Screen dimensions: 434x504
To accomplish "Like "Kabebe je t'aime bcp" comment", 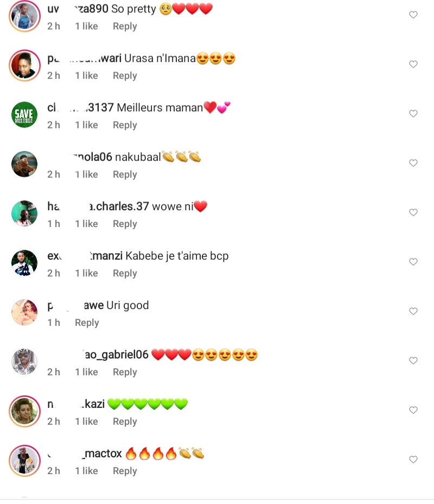I will point(413,262).
